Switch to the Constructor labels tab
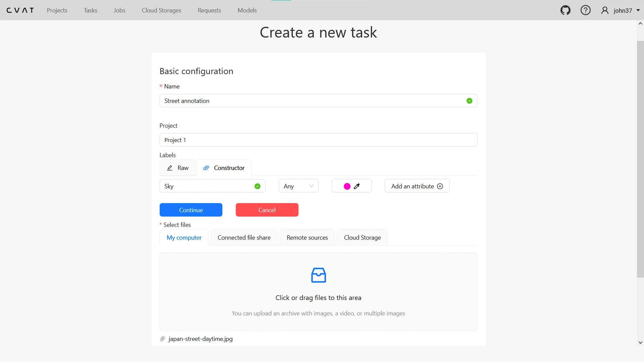 [x=224, y=168]
